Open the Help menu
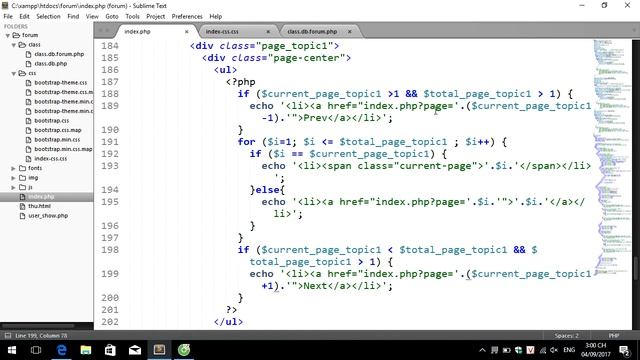Image resolution: width=640 pixels, height=360 pixels. click(x=216, y=16)
